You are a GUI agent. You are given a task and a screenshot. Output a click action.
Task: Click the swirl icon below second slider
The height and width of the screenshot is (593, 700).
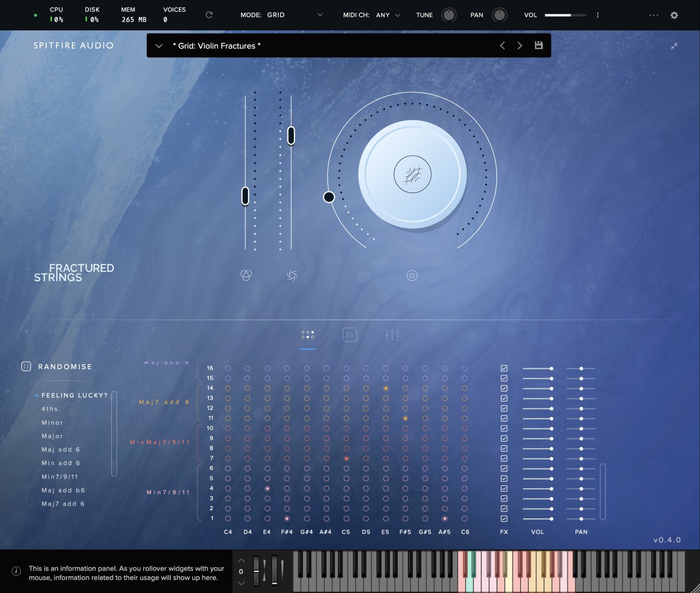click(292, 275)
